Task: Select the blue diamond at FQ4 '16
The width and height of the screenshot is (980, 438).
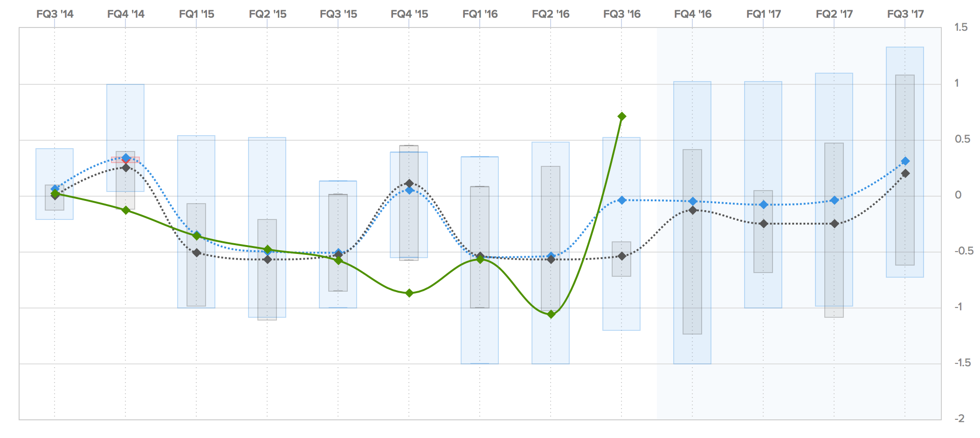Action: point(693,201)
